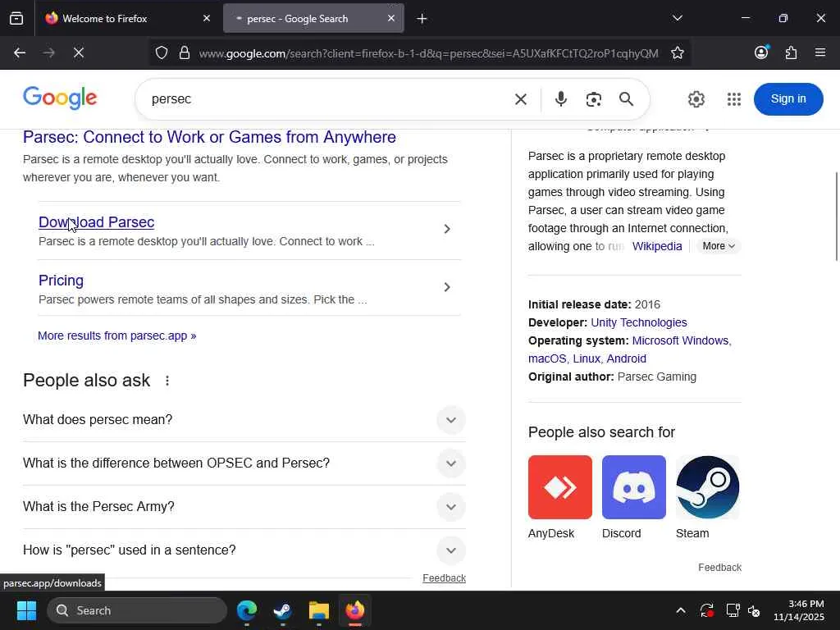Bookmark this page with the star
The image size is (840, 630).
pos(678,53)
